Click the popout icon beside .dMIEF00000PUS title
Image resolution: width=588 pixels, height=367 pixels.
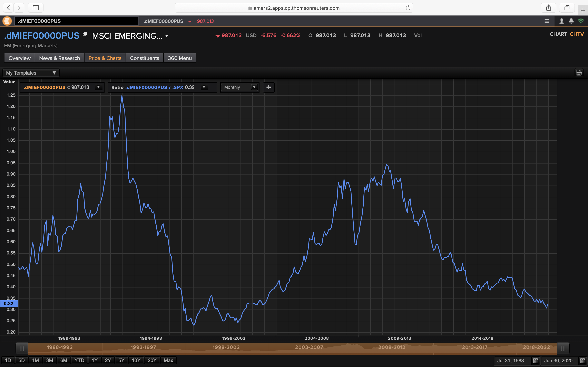pos(85,34)
